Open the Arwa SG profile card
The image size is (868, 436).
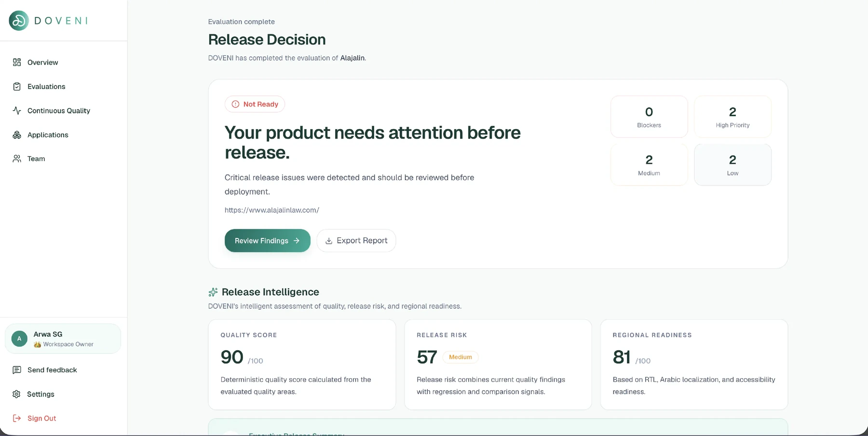[x=63, y=339]
